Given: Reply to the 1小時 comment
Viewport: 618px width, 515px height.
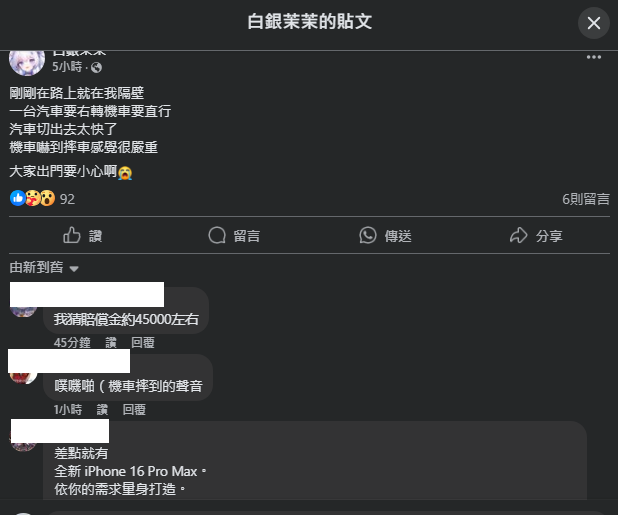Looking at the screenshot, I should pyautogui.click(x=134, y=410).
